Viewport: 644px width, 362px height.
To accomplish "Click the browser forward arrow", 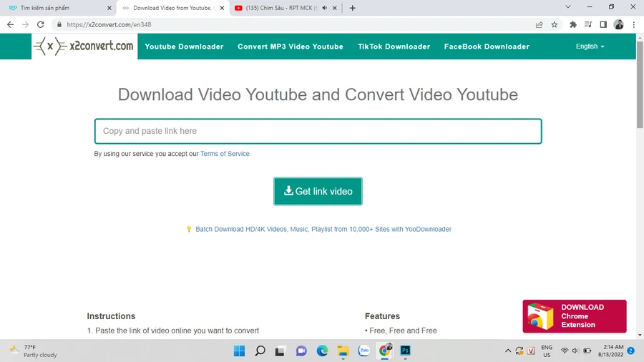I will [26, 24].
